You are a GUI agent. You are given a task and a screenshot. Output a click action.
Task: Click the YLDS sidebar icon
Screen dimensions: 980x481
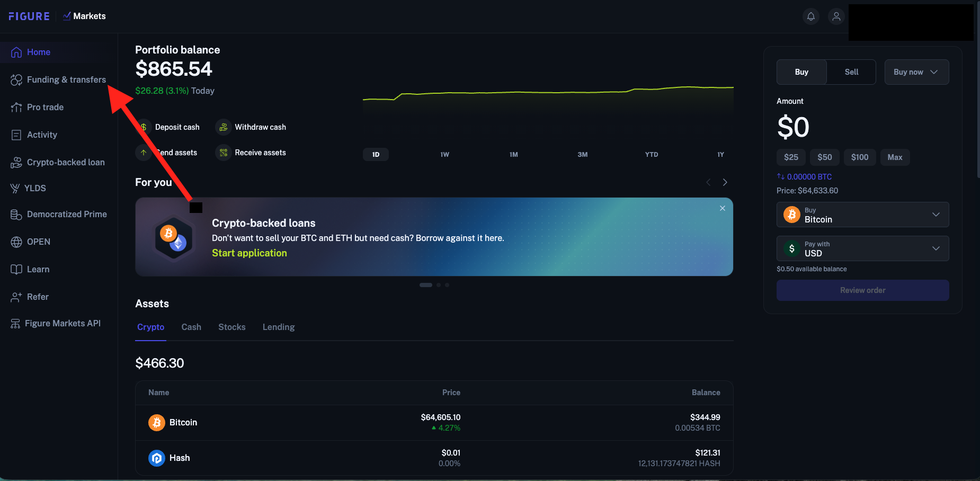[15, 188]
